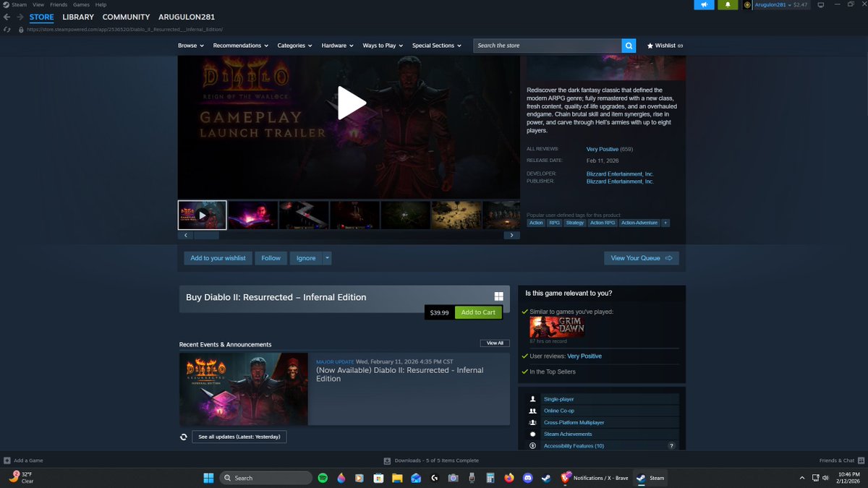The width and height of the screenshot is (868, 488).
Task: Open the Ignore options dropdown arrow
Action: [x=327, y=258]
